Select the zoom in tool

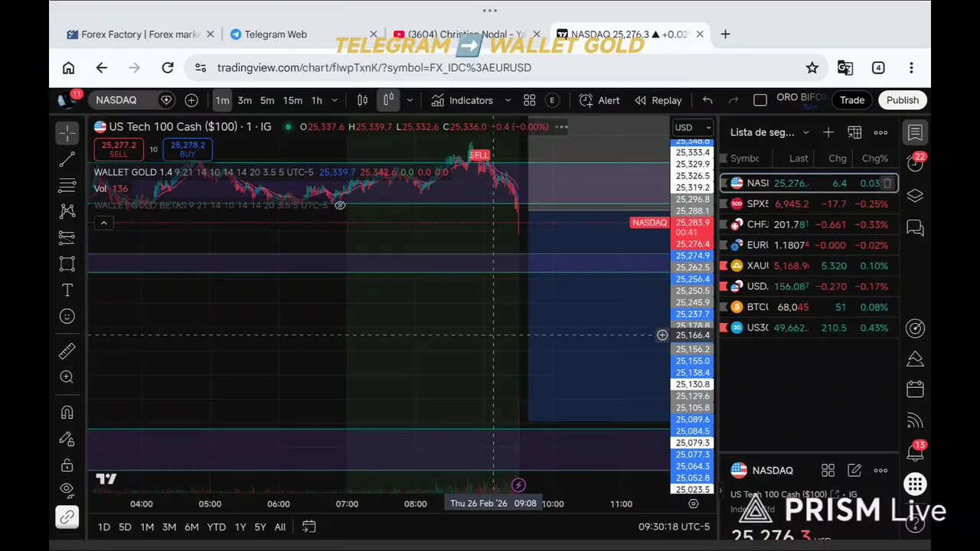[67, 377]
